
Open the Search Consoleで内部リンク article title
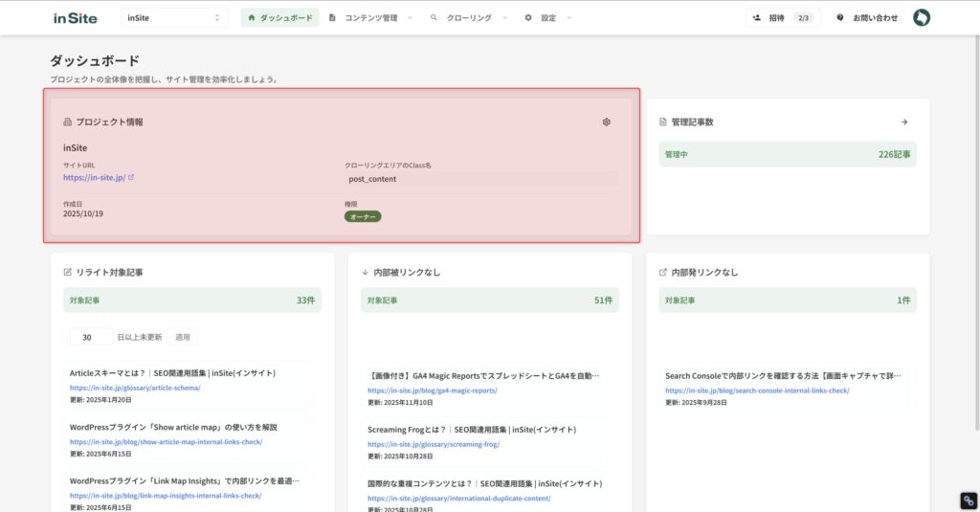coord(783,376)
